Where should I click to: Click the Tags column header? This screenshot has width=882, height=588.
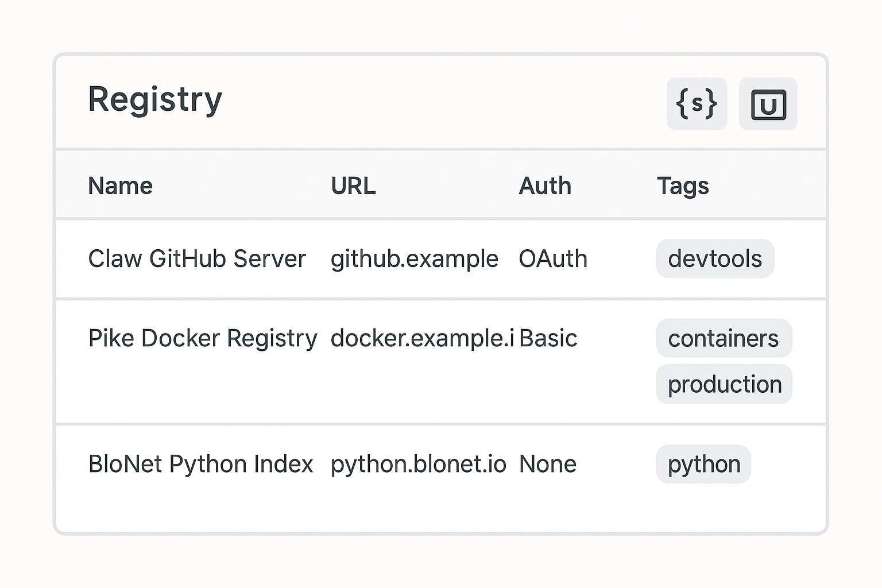coord(683,186)
